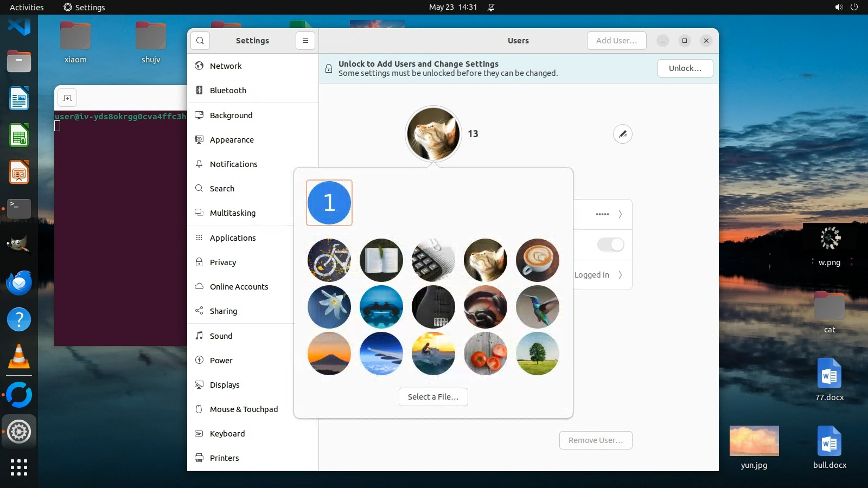Click the pencil edit icon beside username
The height and width of the screenshot is (488, 868).
[x=622, y=134]
